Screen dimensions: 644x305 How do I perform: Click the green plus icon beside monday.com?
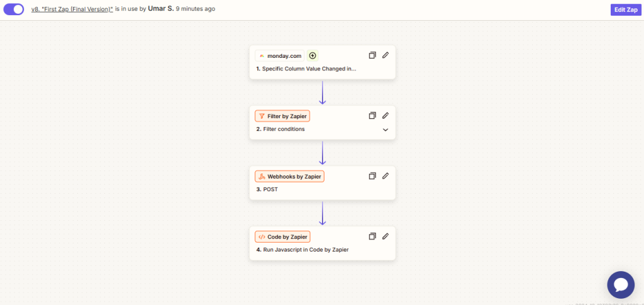click(x=313, y=55)
